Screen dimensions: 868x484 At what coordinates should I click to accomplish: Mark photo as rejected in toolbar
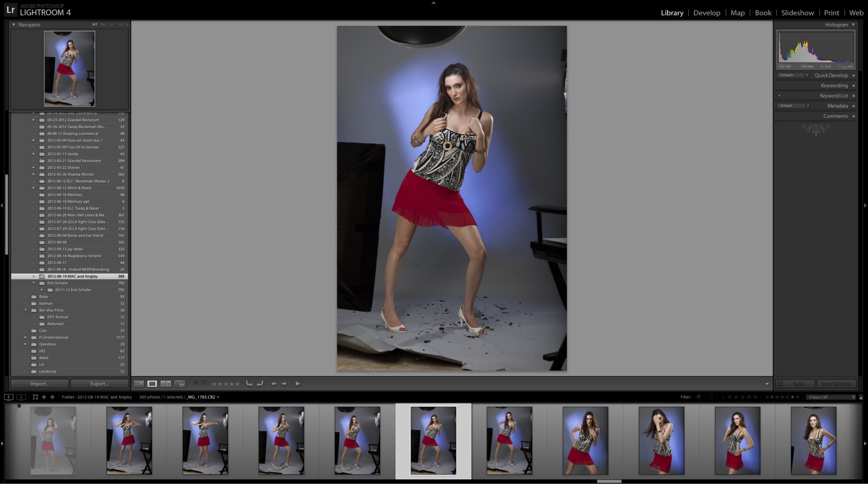click(203, 383)
